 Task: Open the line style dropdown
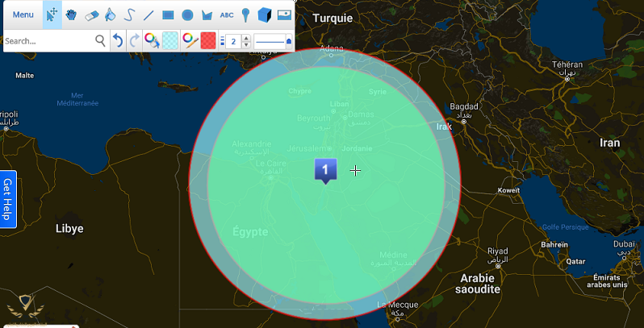[274, 40]
